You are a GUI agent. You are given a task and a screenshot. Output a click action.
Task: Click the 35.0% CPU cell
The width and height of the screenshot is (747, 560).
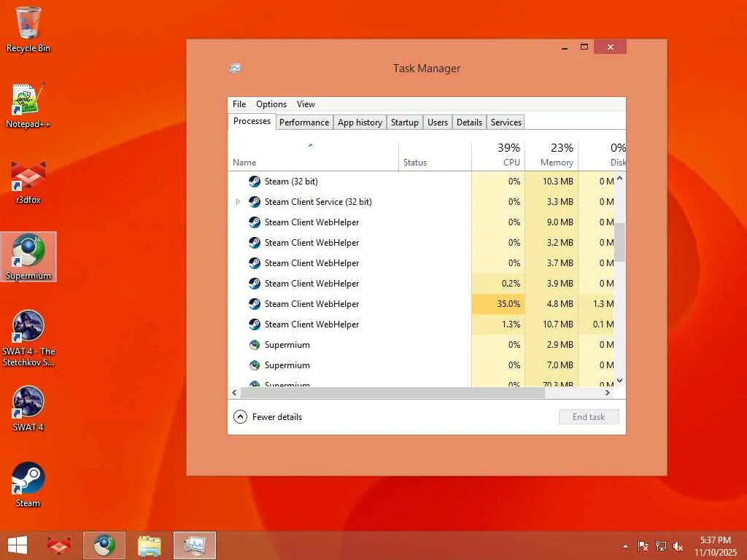[498, 304]
